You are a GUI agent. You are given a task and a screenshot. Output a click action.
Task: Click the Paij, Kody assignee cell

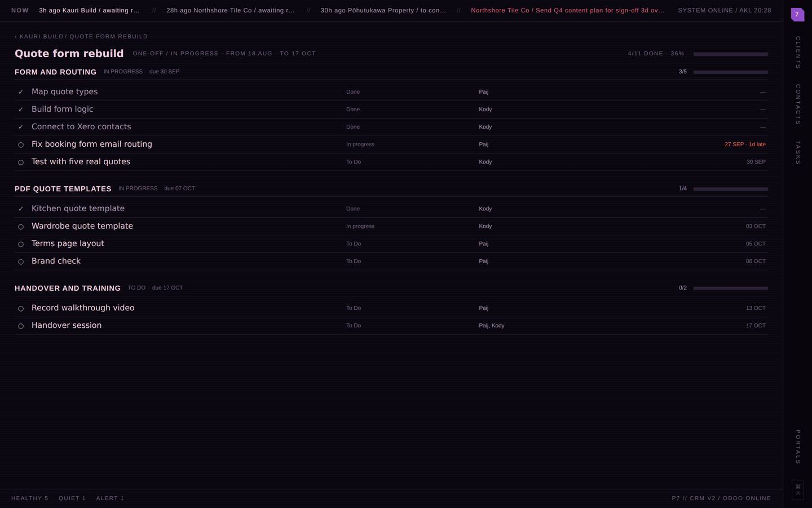(x=492, y=326)
